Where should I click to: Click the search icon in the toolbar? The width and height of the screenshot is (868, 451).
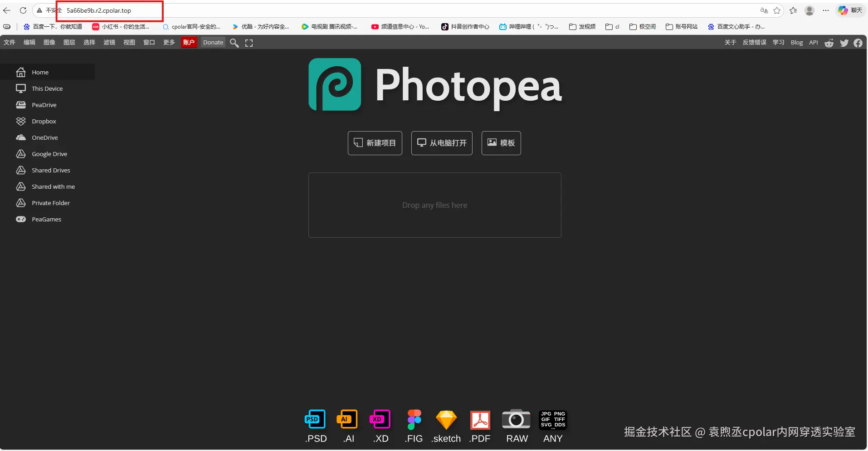(x=234, y=42)
